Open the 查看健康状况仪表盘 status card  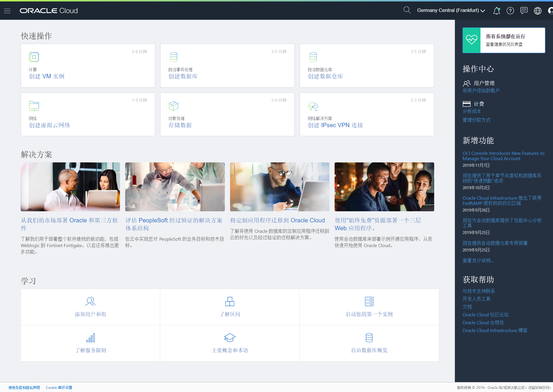click(504, 40)
